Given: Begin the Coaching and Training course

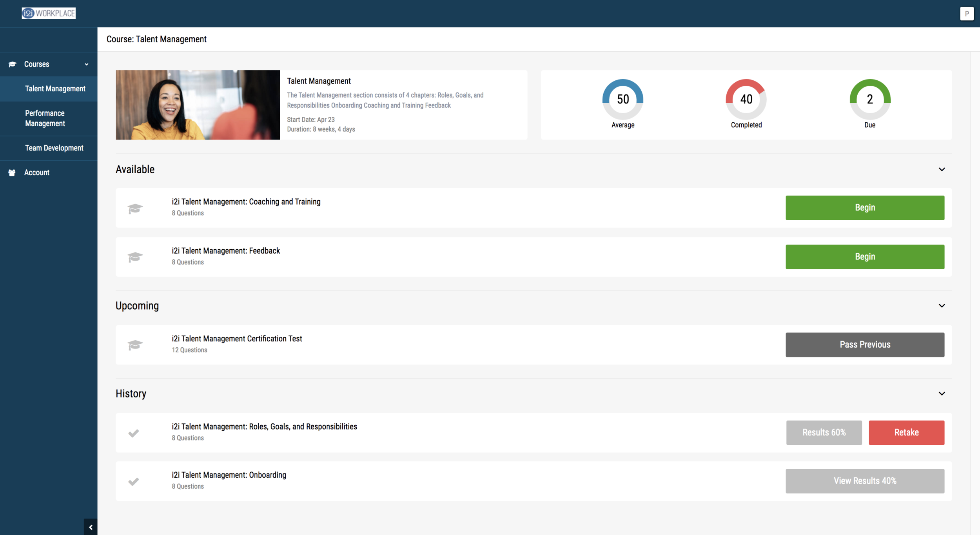Looking at the screenshot, I should 865,208.
